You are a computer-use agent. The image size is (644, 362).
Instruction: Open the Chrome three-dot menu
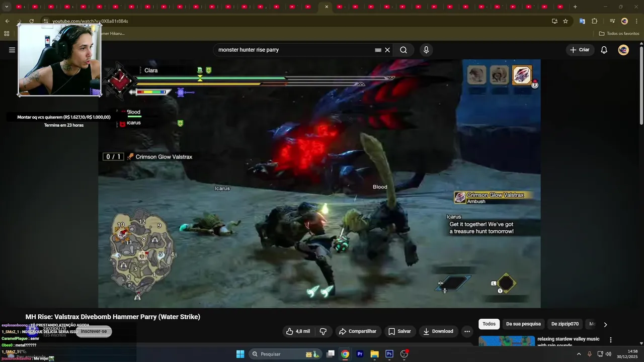coord(636,21)
